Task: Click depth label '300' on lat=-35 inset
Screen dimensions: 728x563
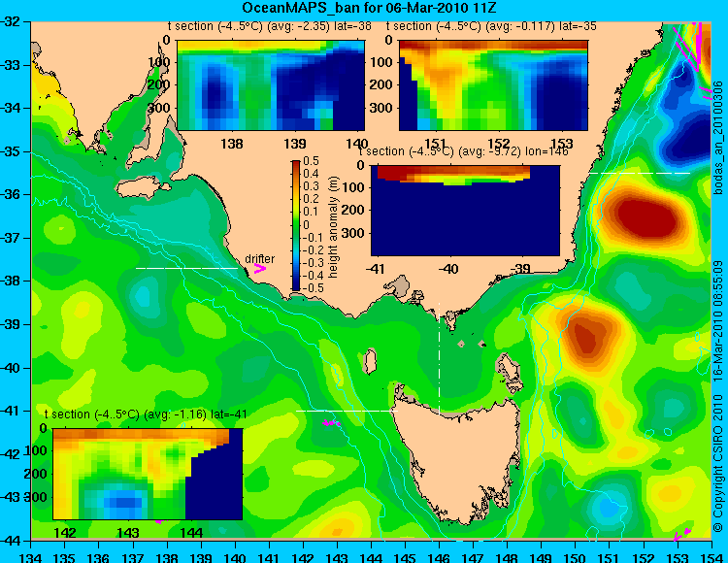Action: (x=381, y=108)
